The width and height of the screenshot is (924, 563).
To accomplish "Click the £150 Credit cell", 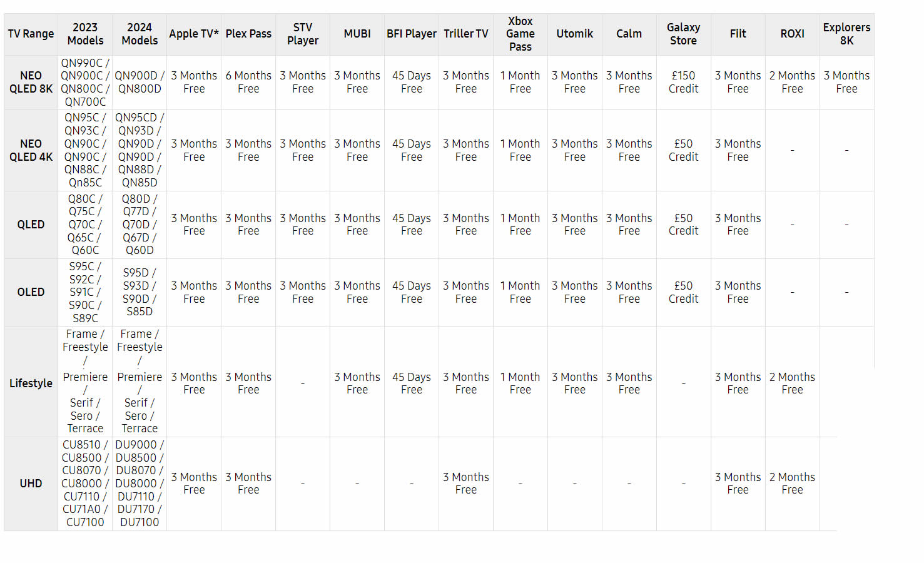I will pyautogui.click(x=683, y=82).
